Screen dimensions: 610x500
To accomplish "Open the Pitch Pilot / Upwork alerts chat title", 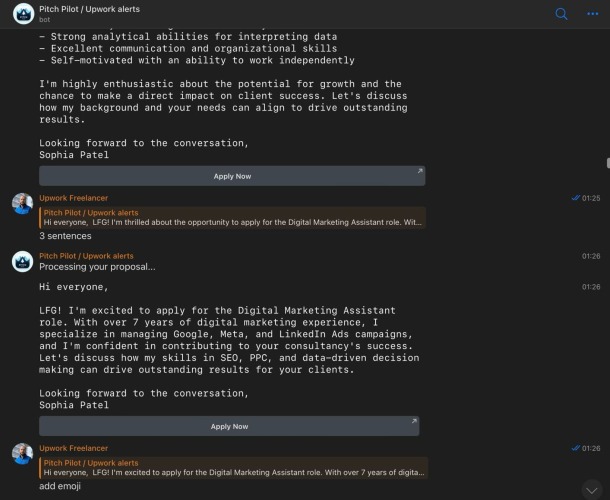I will (89, 9).
